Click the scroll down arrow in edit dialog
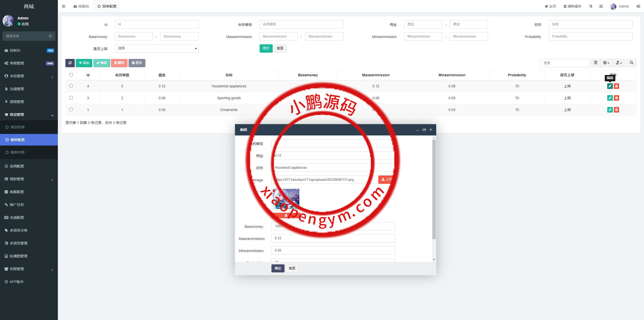 coord(434,260)
